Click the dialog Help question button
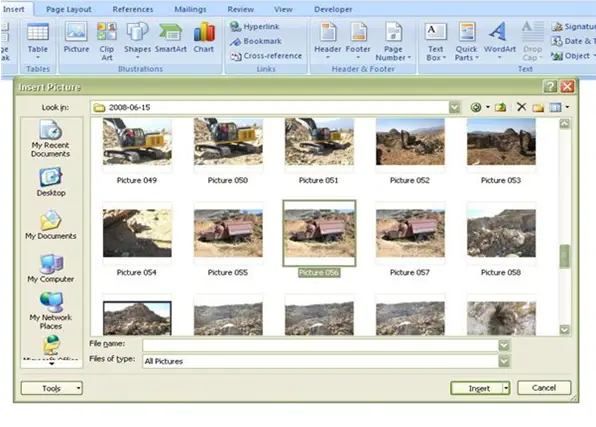Screen dimensions: 596x427 tap(550, 87)
